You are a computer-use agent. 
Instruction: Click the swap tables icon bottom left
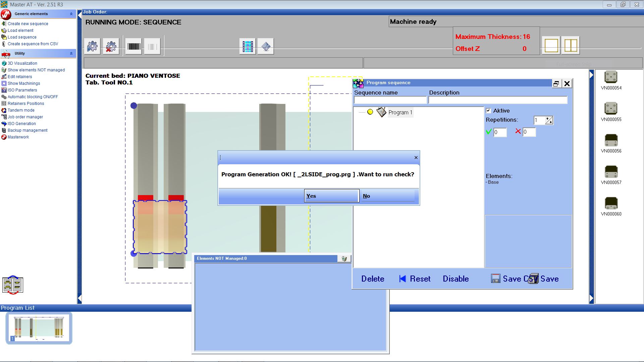[13, 285]
